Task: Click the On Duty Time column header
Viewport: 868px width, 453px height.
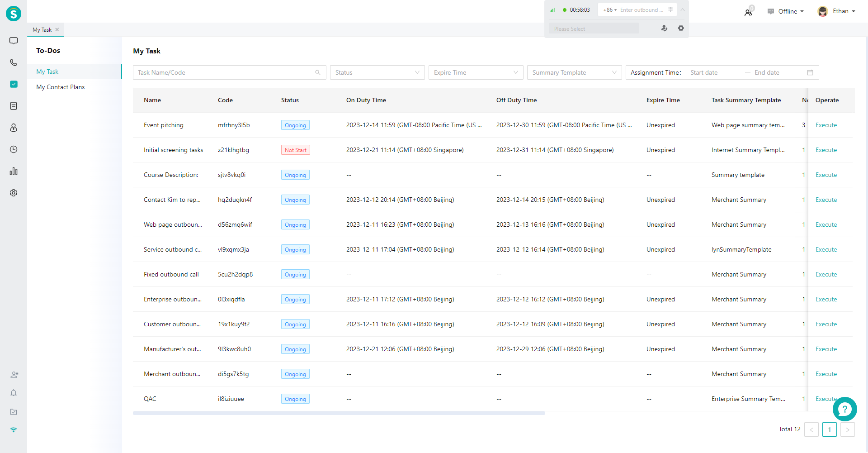Action: pyautogui.click(x=366, y=100)
